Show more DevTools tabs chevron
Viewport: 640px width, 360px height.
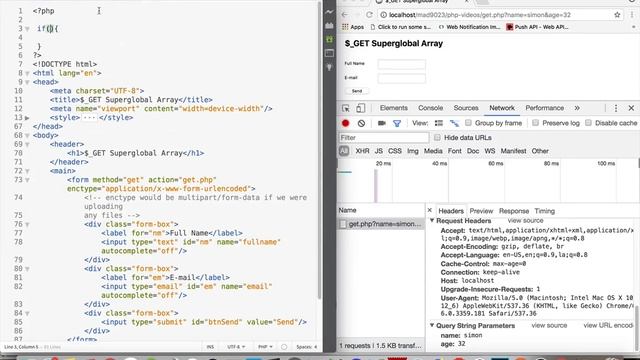577,108
